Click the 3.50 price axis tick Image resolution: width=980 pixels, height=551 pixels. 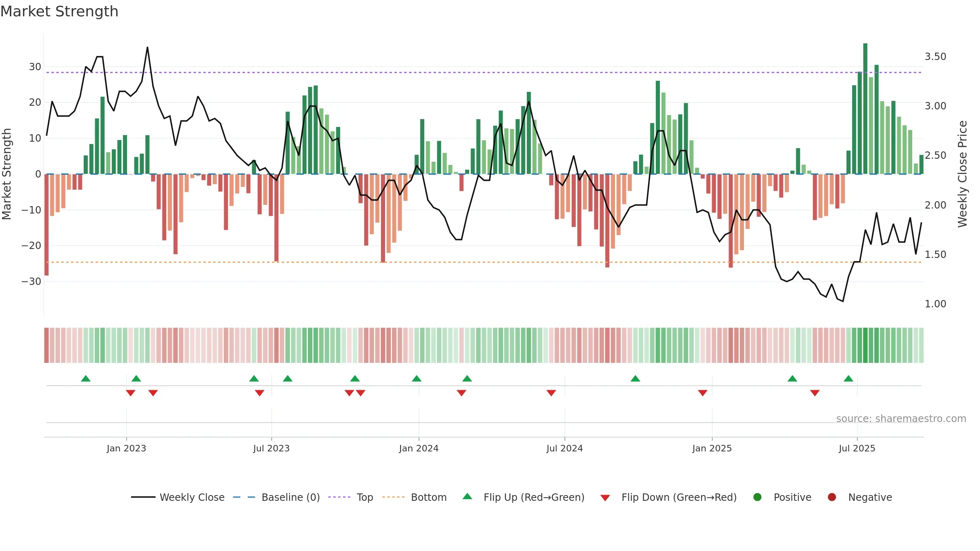935,56
